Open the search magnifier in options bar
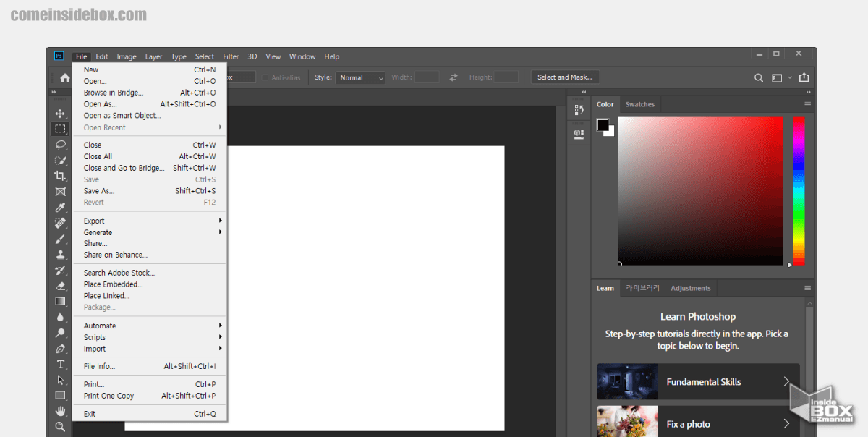The height and width of the screenshot is (437, 868). 759,77
